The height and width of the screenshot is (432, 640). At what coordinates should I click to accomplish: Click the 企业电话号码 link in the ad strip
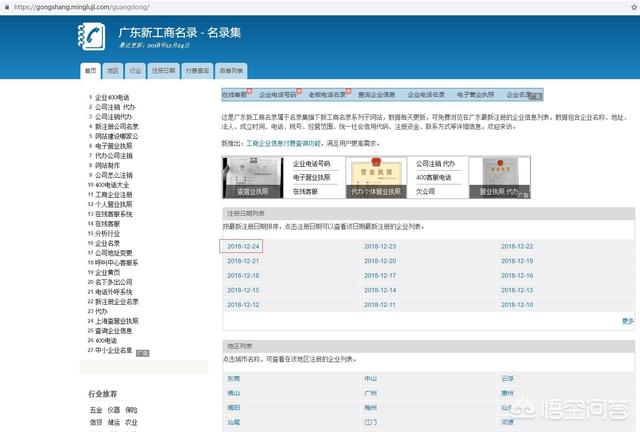tap(278, 95)
